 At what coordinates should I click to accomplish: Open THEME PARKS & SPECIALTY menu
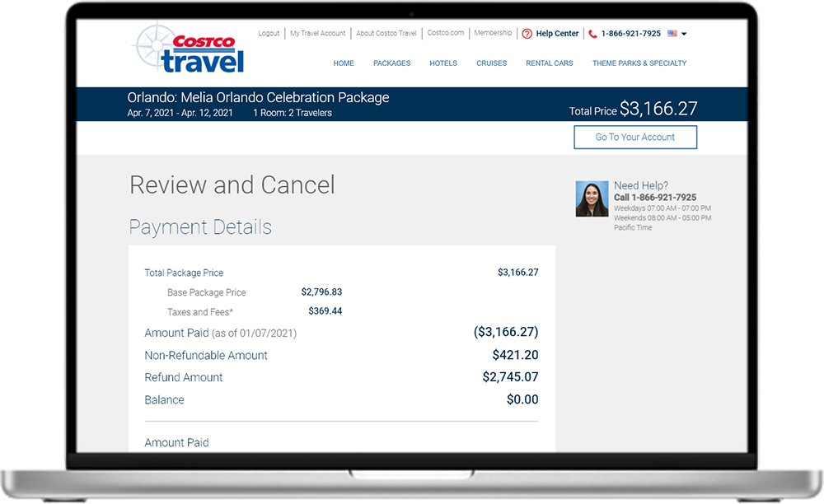pyautogui.click(x=639, y=63)
